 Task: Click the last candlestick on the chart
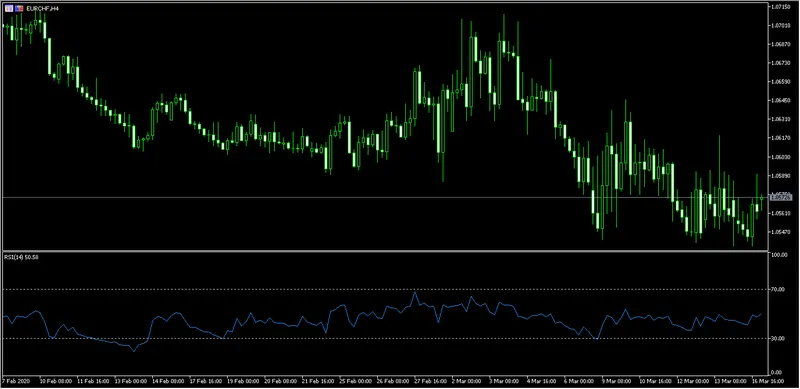coord(762,197)
